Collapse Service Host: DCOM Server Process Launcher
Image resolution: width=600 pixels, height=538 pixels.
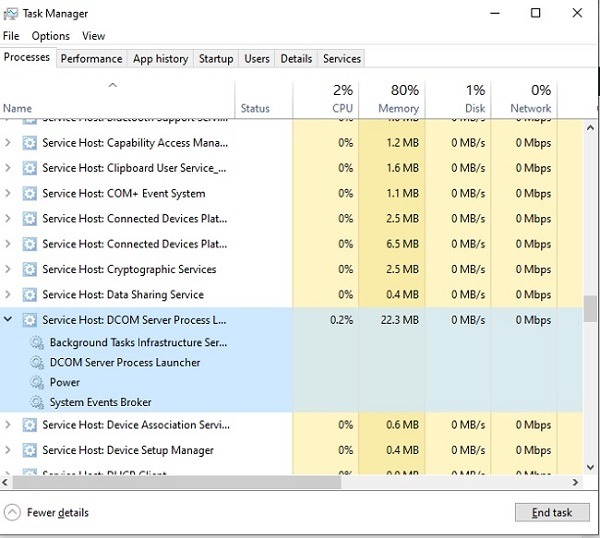(8, 319)
